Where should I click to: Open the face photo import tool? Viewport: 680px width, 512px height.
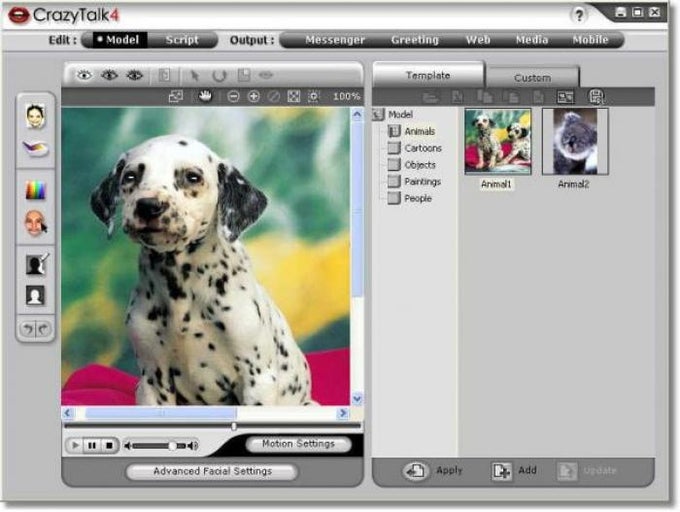pyautogui.click(x=36, y=117)
